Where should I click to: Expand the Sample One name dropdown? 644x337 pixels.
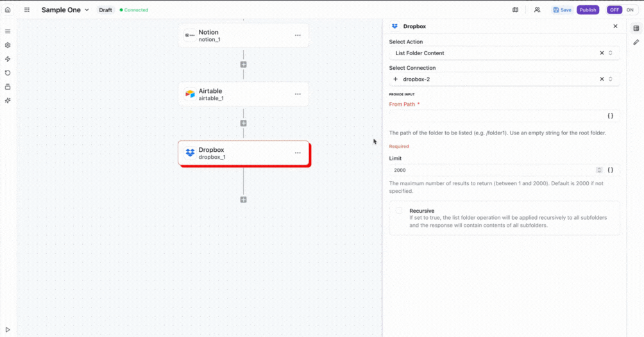[87, 10]
